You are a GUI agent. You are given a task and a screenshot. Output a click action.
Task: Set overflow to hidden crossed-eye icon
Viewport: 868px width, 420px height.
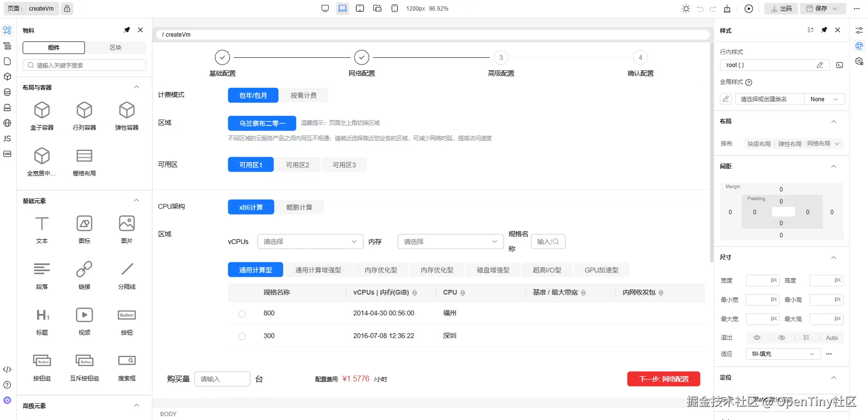[782, 338]
